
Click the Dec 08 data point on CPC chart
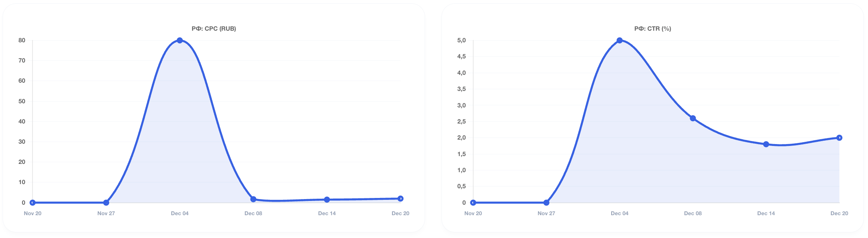tap(253, 199)
